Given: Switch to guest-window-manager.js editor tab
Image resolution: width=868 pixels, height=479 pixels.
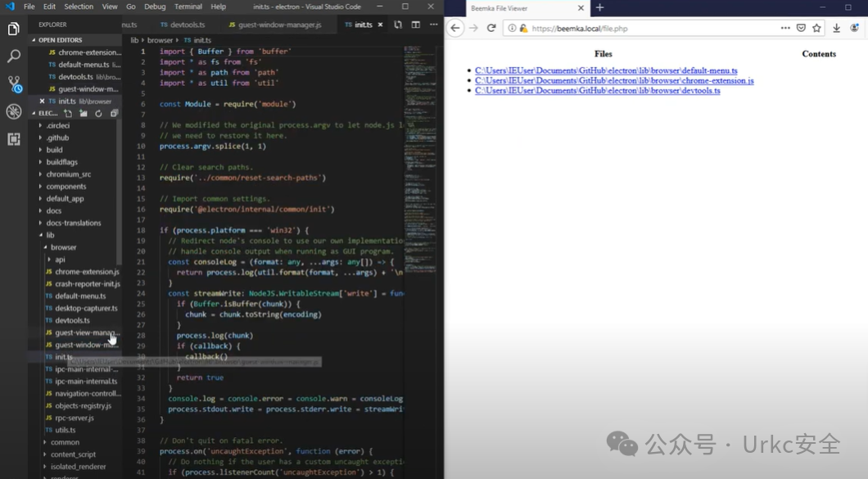Looking at the screenshot, I should 275,25.
